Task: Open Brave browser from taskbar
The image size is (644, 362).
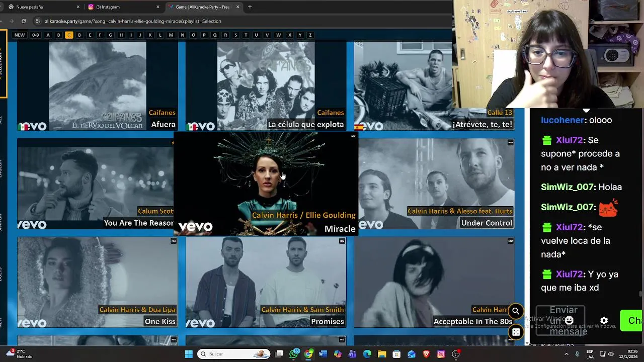Action: [x=426, y=354]
